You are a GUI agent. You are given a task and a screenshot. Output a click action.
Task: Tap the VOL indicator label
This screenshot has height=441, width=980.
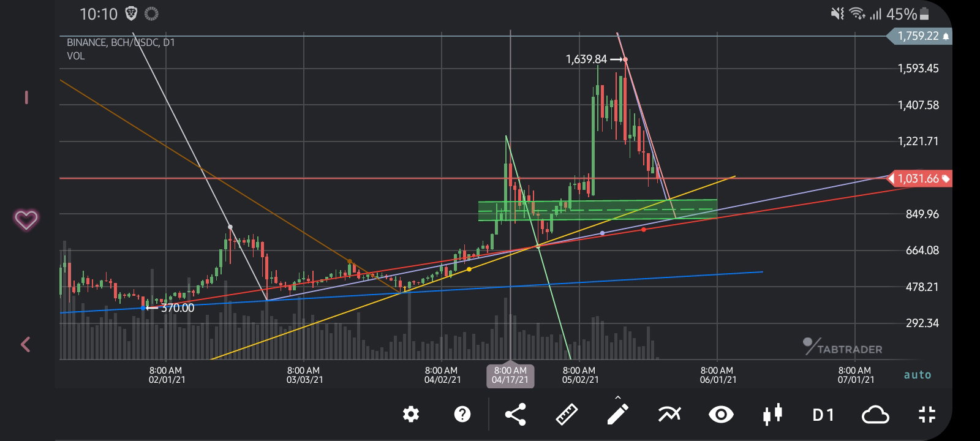coord(76,56)
